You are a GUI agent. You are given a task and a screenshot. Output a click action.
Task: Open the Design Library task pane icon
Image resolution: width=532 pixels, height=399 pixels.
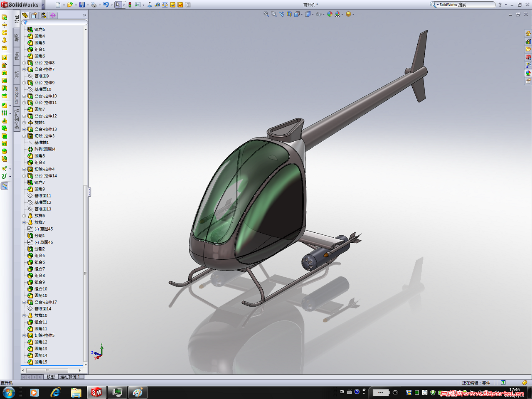point(528,42)
